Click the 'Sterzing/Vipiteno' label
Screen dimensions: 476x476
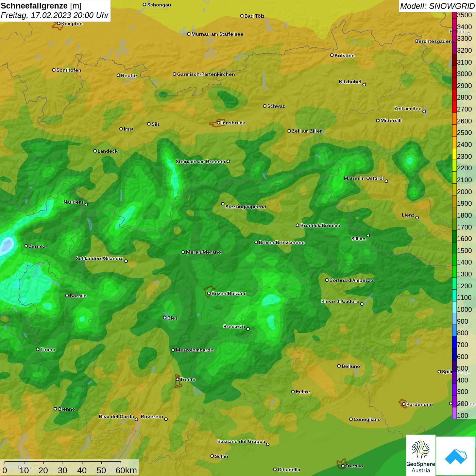(246, 207)
